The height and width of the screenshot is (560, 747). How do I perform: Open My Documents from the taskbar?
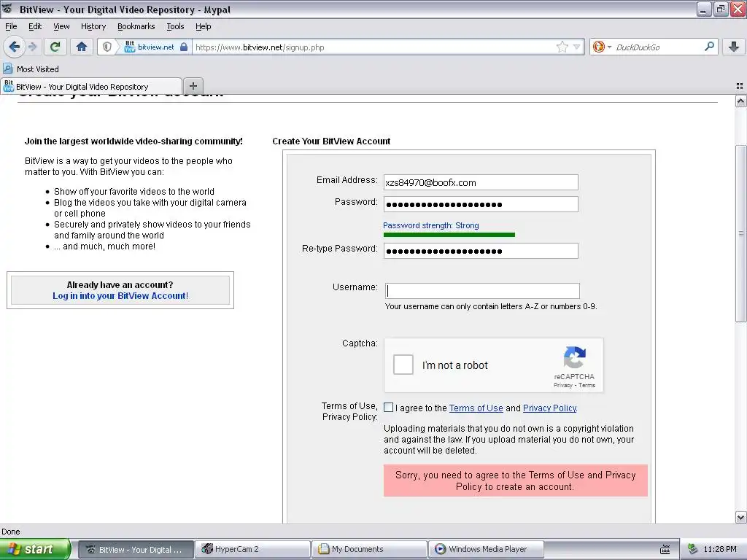370,549
